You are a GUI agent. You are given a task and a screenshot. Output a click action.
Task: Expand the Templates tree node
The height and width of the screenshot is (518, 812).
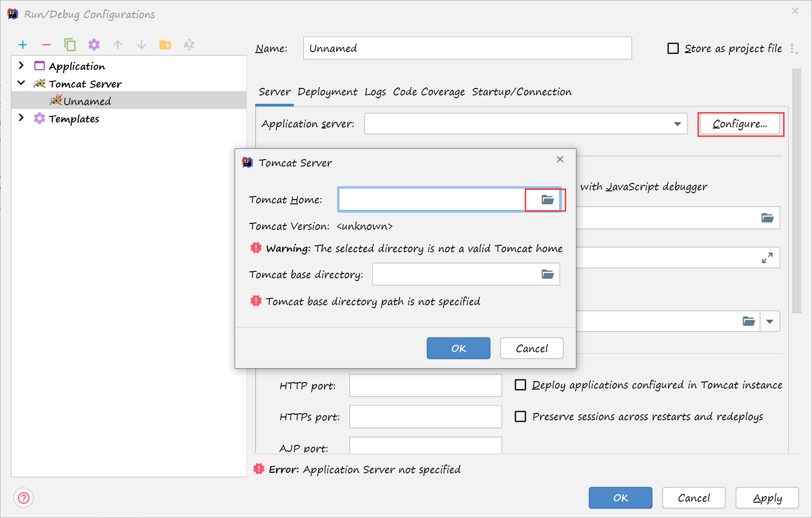(x=21, y=118)
